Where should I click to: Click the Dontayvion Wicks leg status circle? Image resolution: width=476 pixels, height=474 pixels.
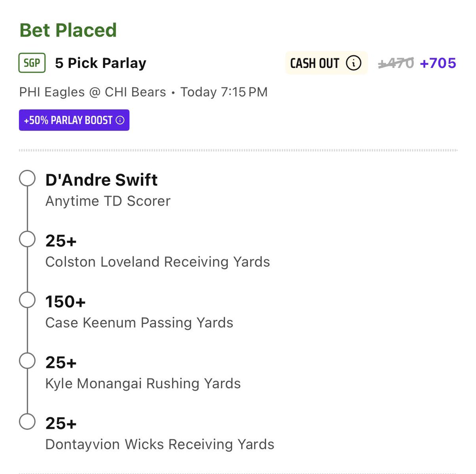(27, 422)
